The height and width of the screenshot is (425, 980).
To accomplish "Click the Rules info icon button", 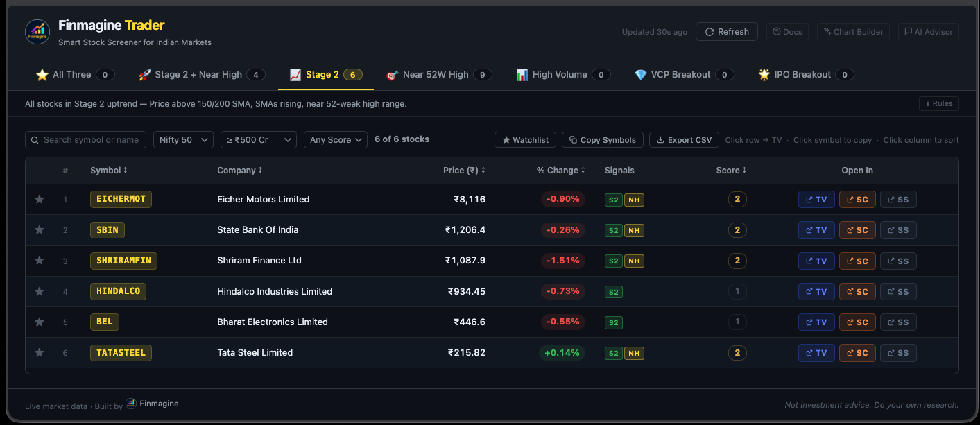I will tap(938, 104).
